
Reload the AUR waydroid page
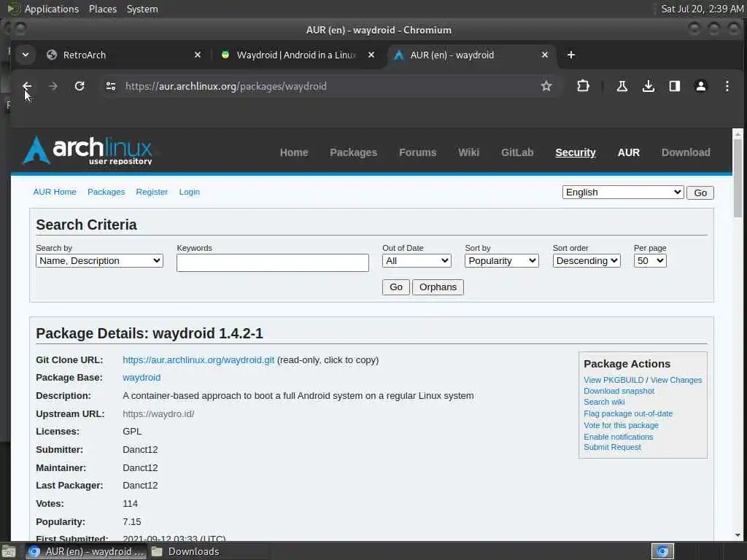click(x=80, y=86)
